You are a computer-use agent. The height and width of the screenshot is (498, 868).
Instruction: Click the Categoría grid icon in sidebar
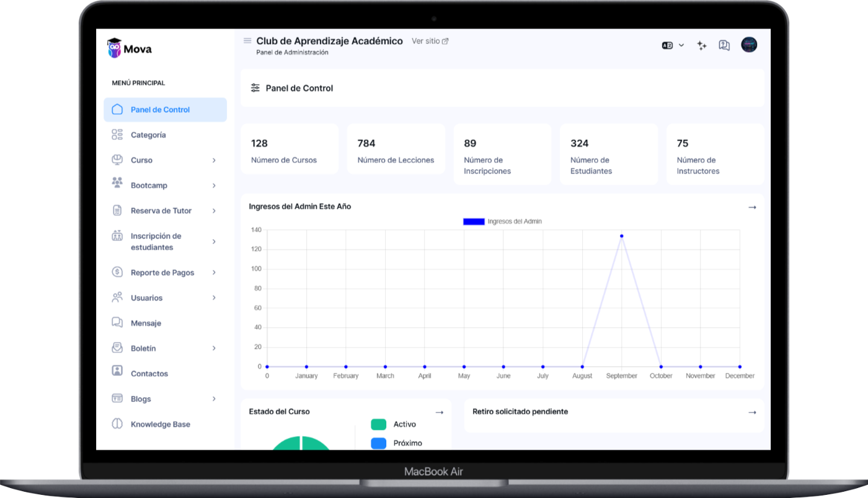[x=117, y=134]
